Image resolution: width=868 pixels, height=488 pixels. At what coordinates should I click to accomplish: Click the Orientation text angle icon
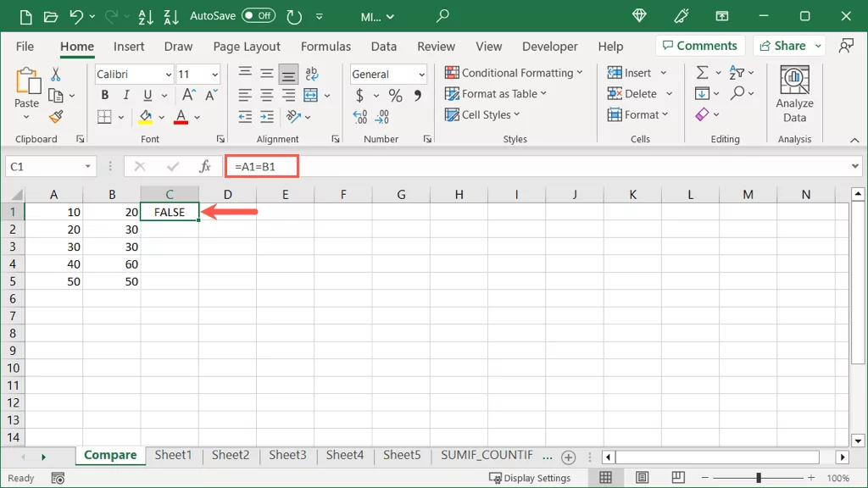tap(293, 117)
